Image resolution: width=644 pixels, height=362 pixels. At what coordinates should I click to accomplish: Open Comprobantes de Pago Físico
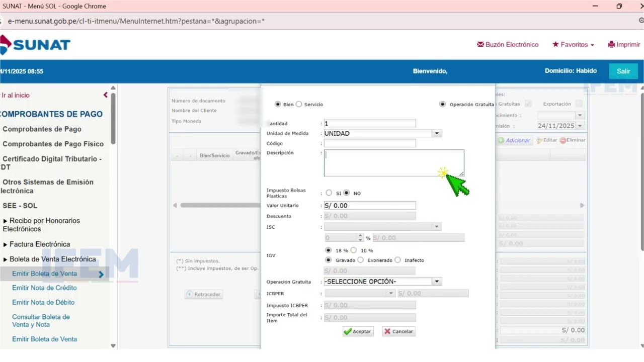[x=53, y=144]
